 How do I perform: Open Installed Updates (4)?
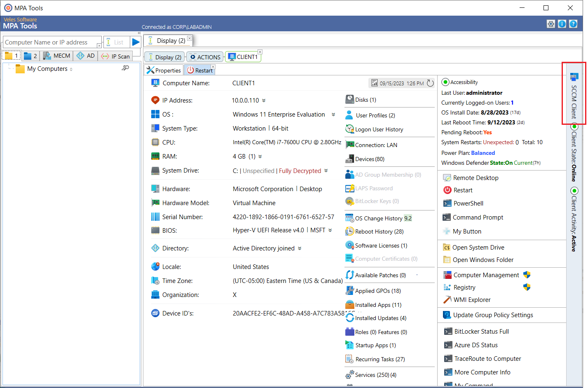[x=376, y=318]
